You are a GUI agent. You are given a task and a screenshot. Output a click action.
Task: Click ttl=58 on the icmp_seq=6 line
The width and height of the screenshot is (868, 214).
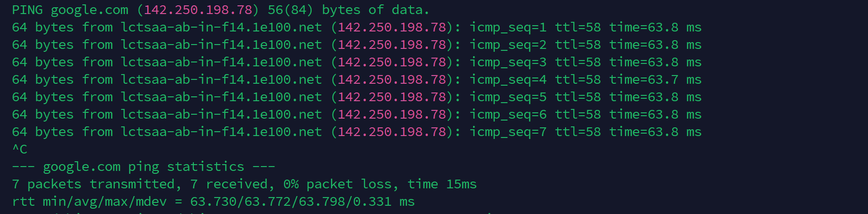point(578,114)
